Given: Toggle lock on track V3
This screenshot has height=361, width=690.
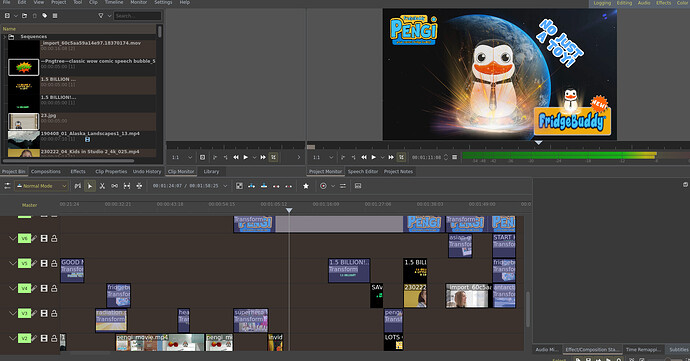Looking at the screenshot, I should coord(54,313).
